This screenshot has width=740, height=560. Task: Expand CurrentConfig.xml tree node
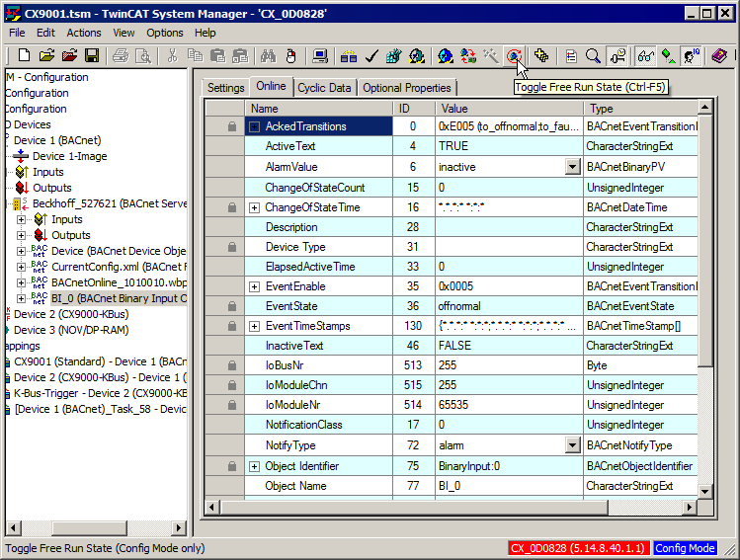pyautogui.click(x=21, y=267)
